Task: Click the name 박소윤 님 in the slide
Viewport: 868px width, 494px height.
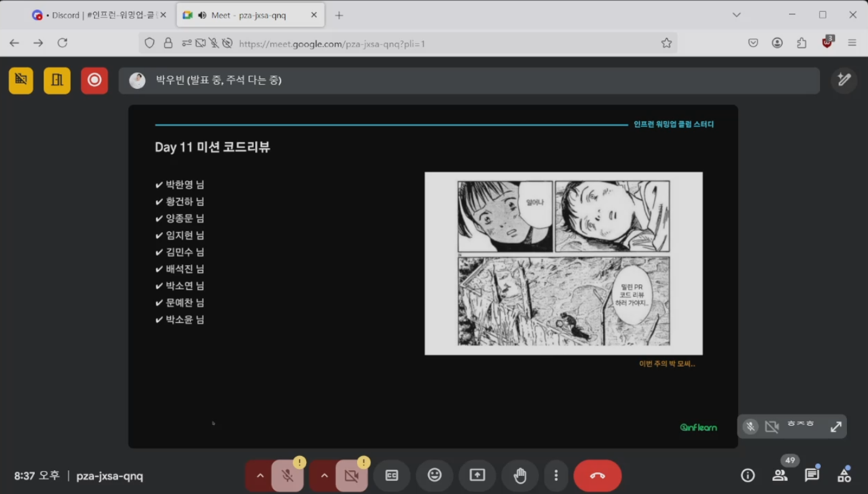Action: [185, 319]
